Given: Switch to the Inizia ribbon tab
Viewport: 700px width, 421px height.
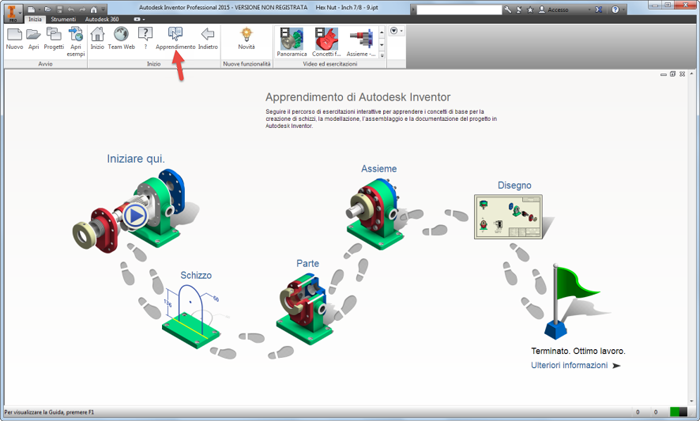Looking at the screenshot, I should (35, 19).
